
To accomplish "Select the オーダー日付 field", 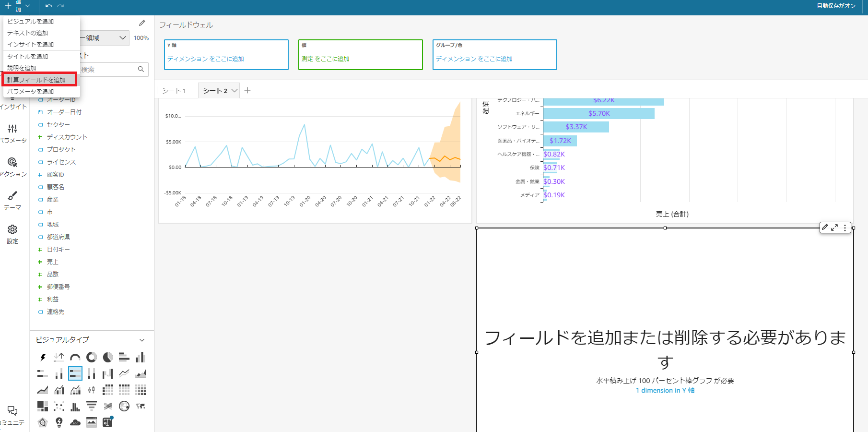I will pos(64,112).
